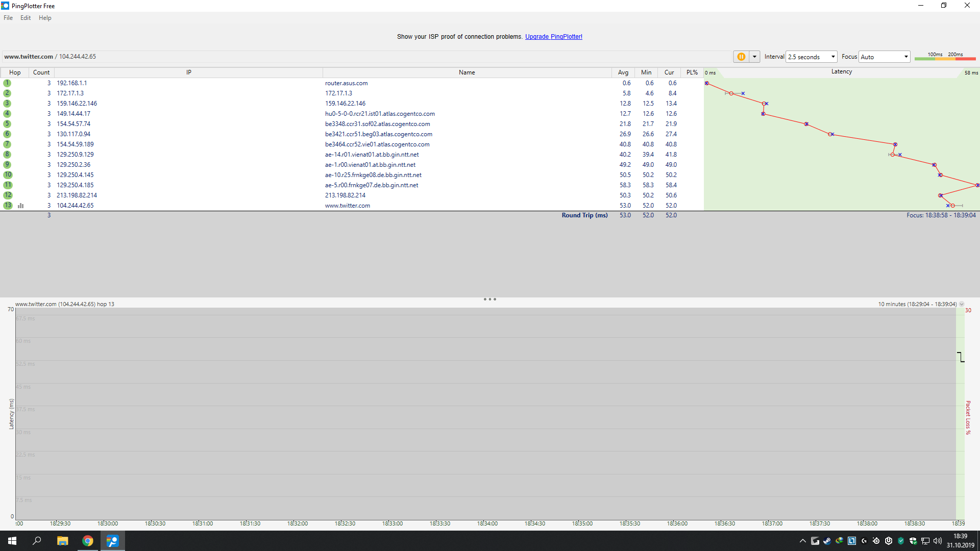Open the Edit menu
This screenshot has width=980, height=551.
point(26,18)
